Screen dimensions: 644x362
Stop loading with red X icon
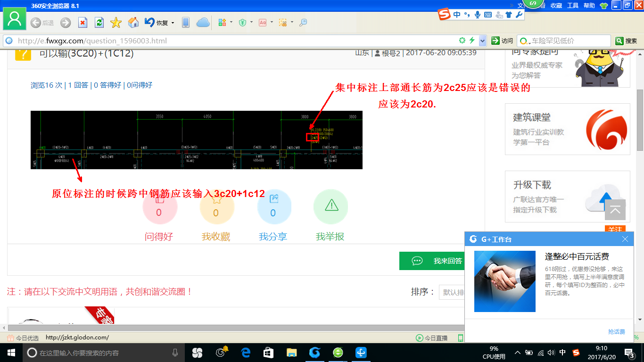(83, 22)
